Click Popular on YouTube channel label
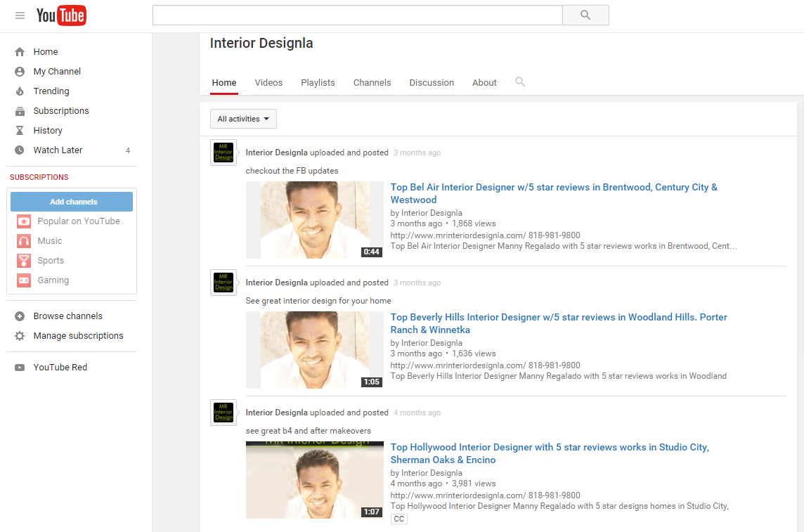The height and width of the screenshot is (532, 804). (x=79, y=221)
